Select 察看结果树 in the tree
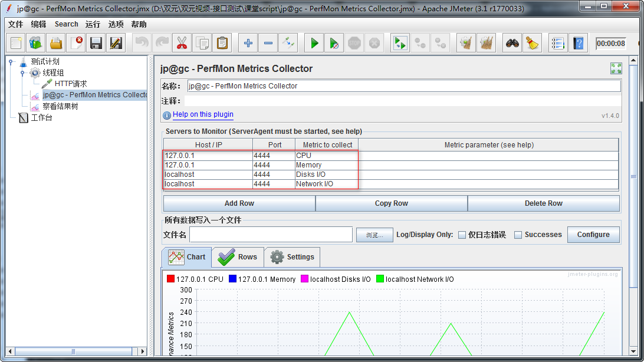Viewport: 644px width, 362px height. [60, 106]
